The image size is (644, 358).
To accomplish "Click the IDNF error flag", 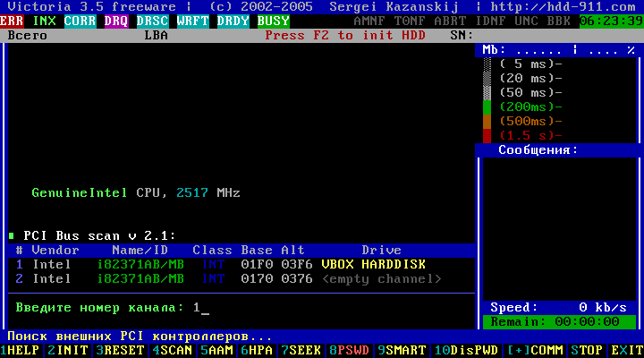I will click(490, 21).
